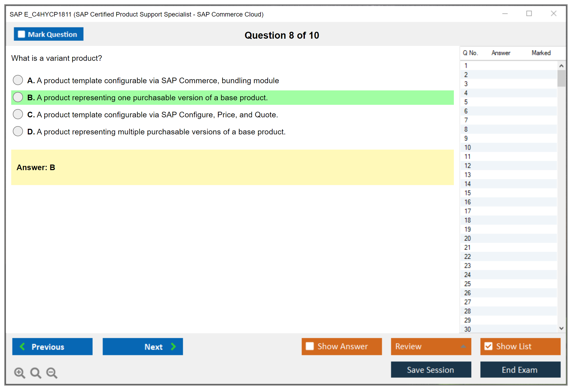Click the question list scrollbar thumb
The width and height of the screenshot is (574, 392).
click(561, 78)
